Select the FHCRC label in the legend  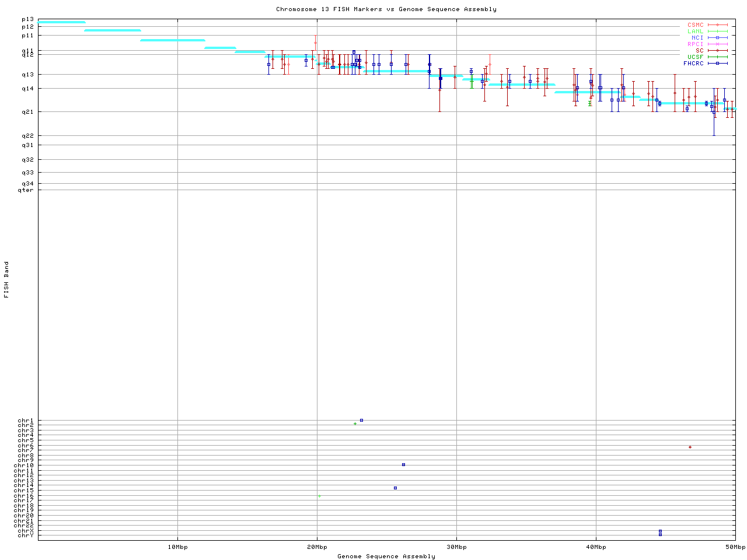click(693, 63)
